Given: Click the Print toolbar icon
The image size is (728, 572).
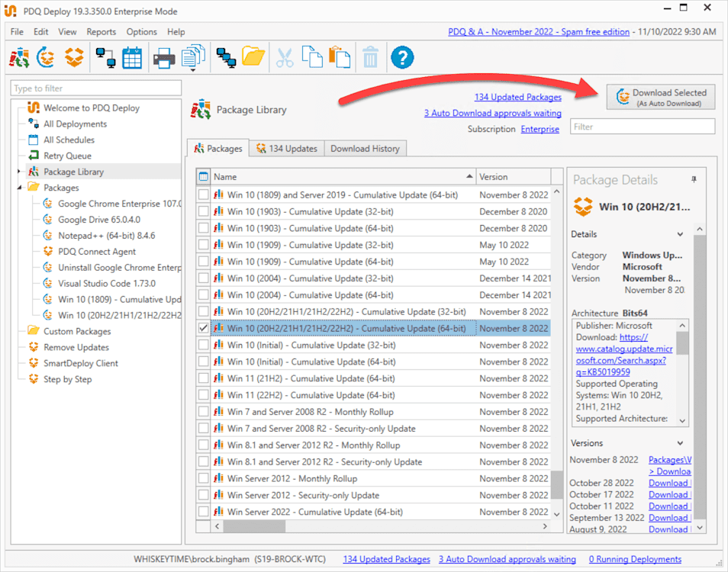Looking at the screenshot, I should click(163, 56).
